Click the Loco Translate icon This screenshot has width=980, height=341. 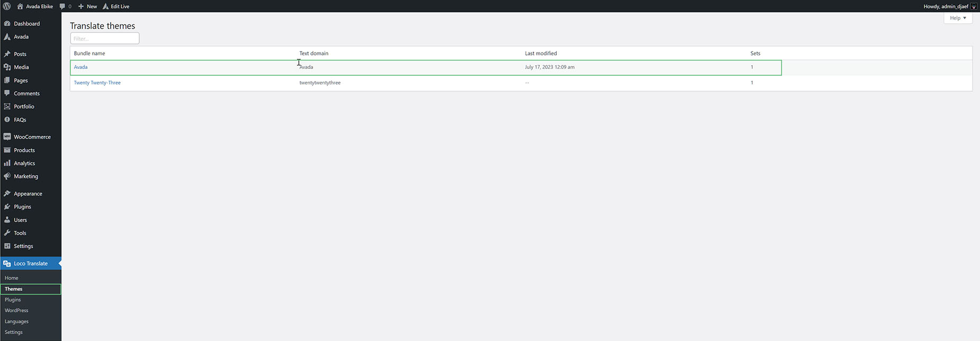[x=7, y=264]
